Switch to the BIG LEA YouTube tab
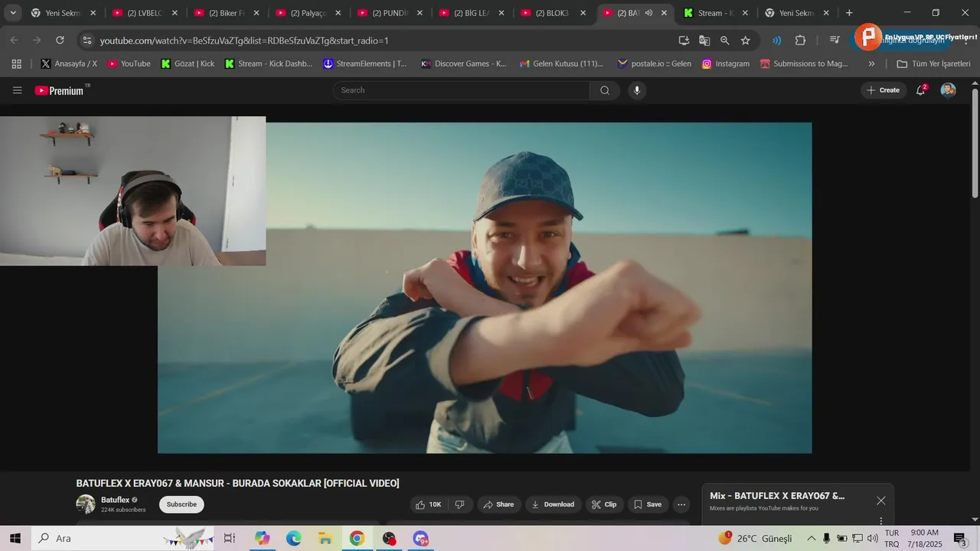The width and height of the screenshot is (980, 551). 472,13
